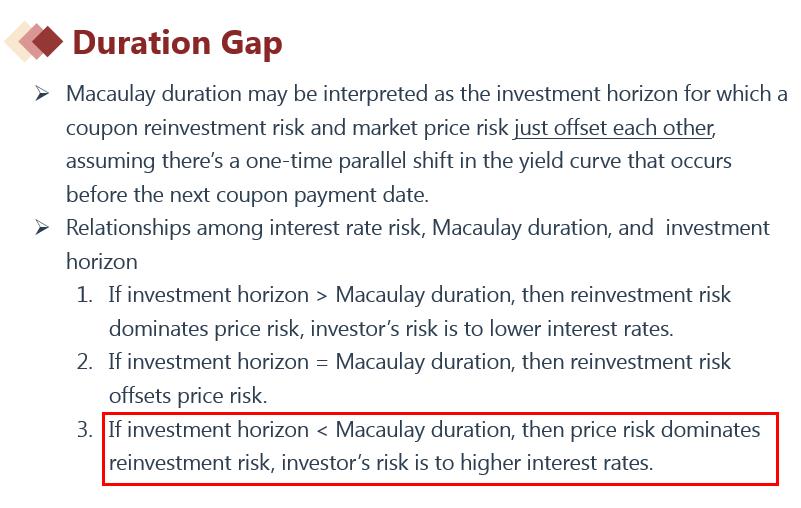Click the arrow bullet before "Relationships among"
The width and height of the screenshot is (801, 508).
point(42,227)
